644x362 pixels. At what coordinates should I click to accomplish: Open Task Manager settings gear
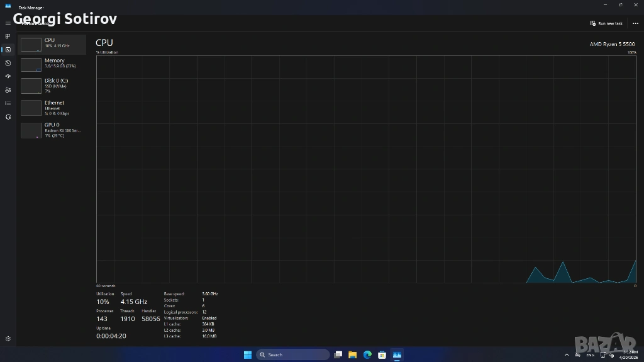(8, 339)
